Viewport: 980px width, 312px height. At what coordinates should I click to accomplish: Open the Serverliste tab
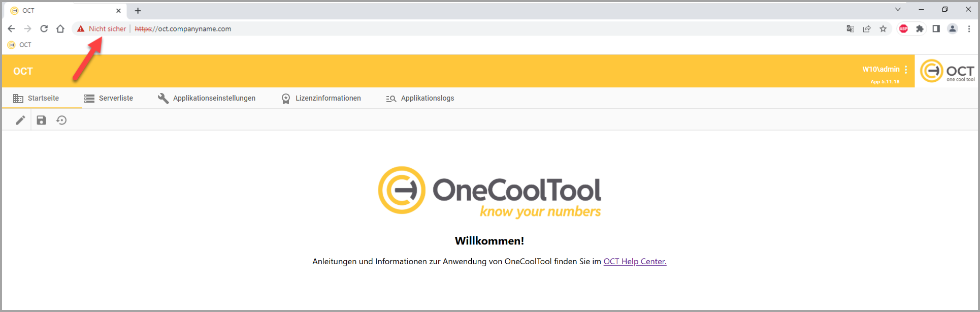tap(109, 99)
